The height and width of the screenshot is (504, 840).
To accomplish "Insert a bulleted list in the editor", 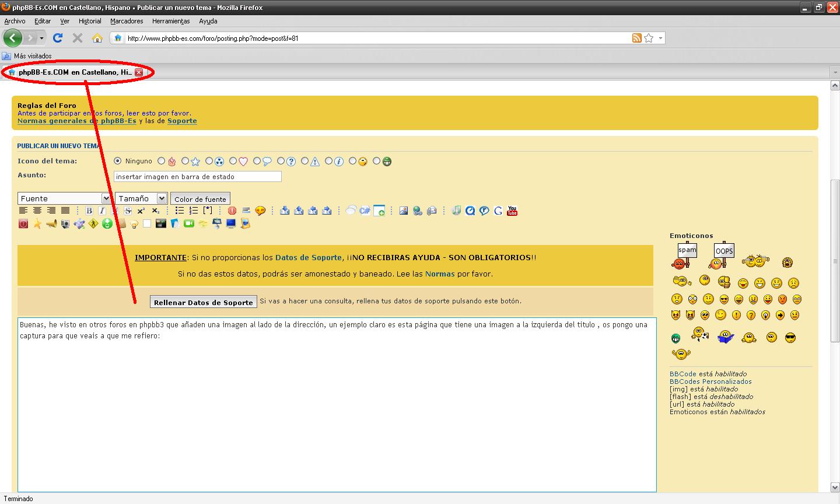I will [x=180, y=211].
